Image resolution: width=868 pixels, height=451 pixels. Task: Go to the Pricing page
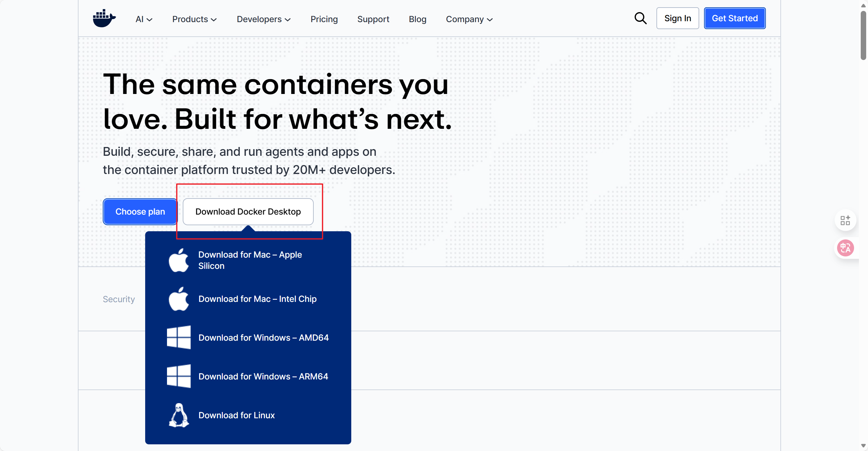(324, 19)
